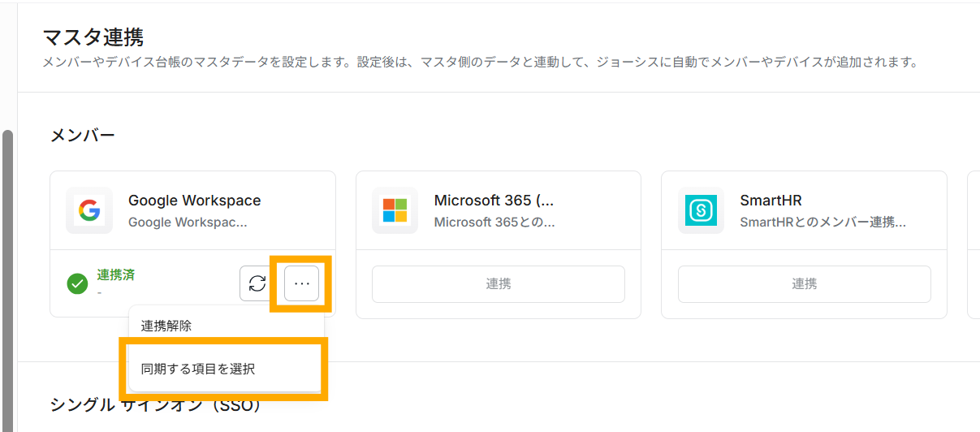Screen dimensions: 980x432
Task: Click the メンバー section heading
Action: pos(83,135)
